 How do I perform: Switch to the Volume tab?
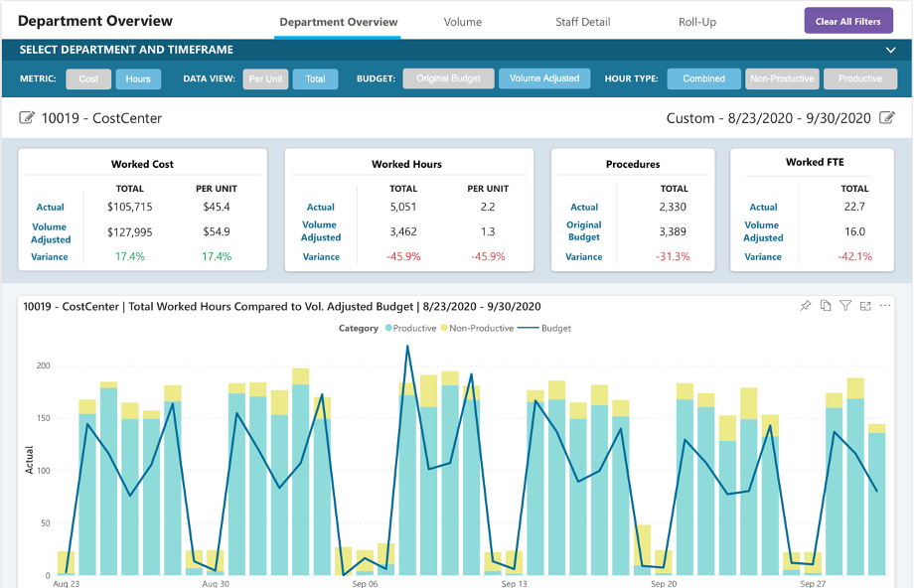(462, 21)
